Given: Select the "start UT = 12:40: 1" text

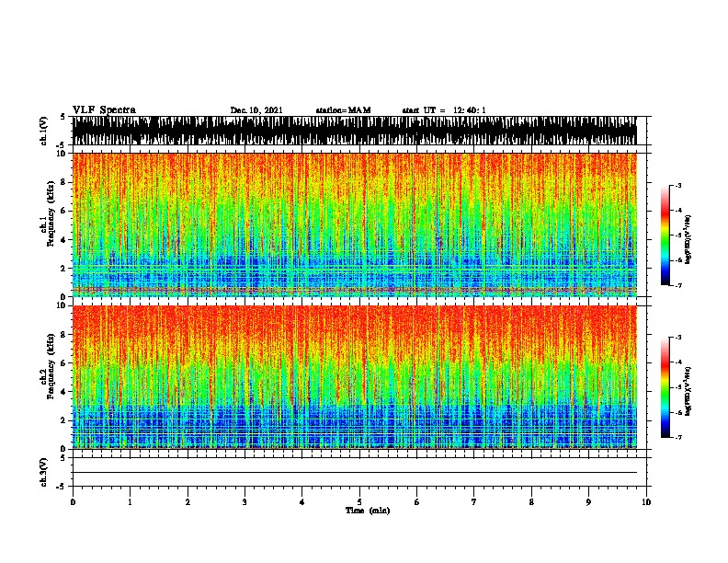Looking at the screenshot, I should point(444,110).
